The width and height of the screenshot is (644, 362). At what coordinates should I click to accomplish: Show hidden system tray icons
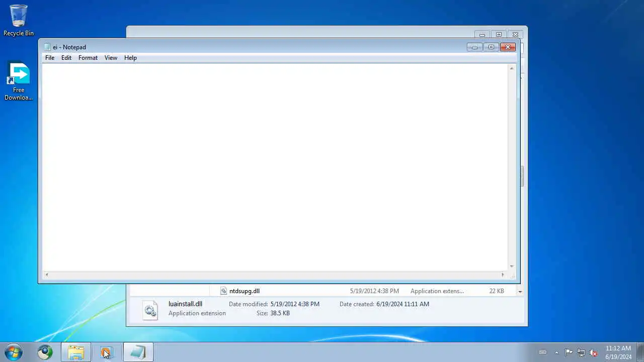pyautogui.click(x=556, y=352)
